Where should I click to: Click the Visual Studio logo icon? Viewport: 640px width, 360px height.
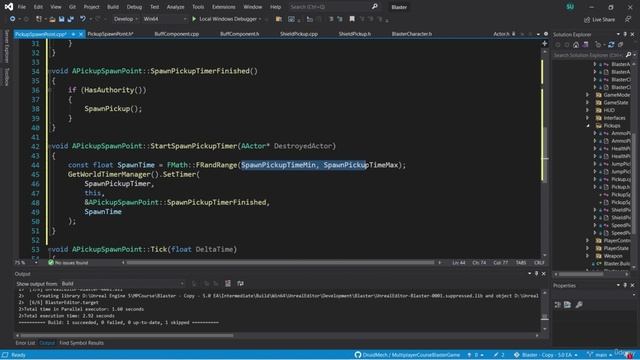coord(9,7)
